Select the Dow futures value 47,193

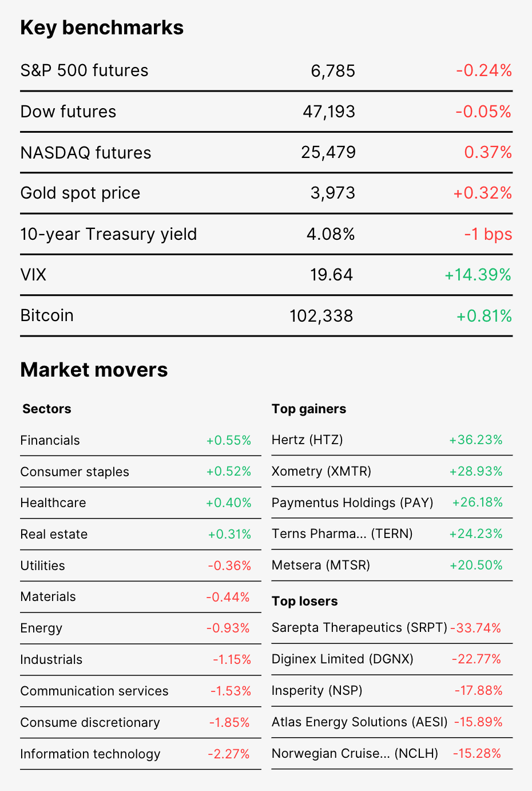329,112
